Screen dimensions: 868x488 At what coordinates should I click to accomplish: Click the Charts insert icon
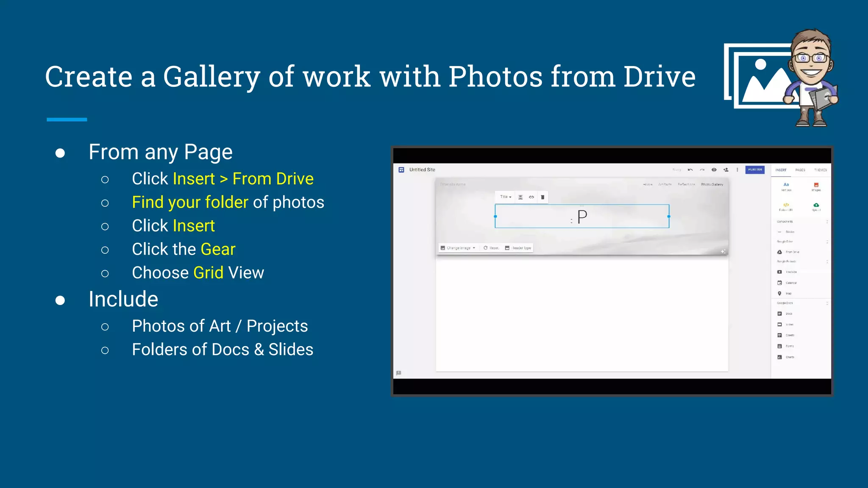tap(779, 357)
